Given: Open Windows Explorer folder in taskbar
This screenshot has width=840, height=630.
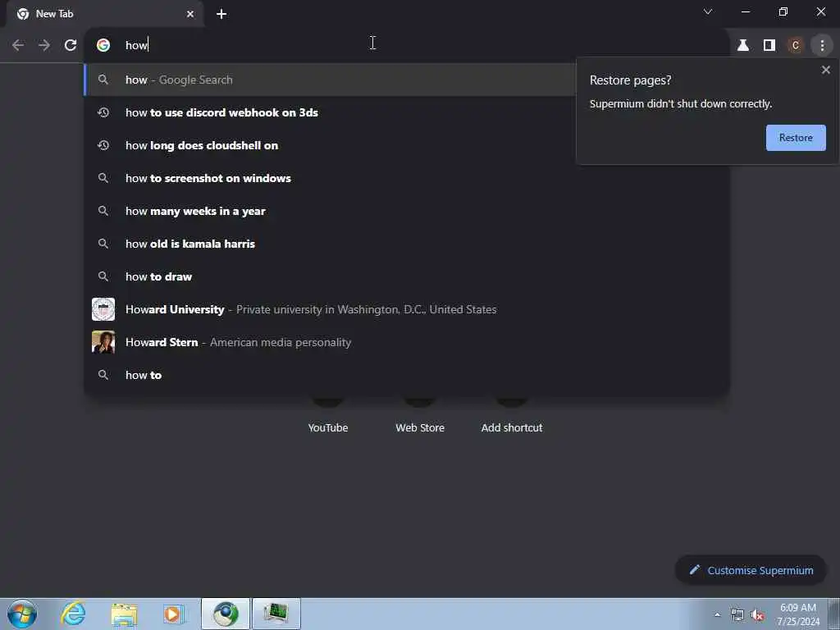Looking at the screenshot, I should click(125, 614).
